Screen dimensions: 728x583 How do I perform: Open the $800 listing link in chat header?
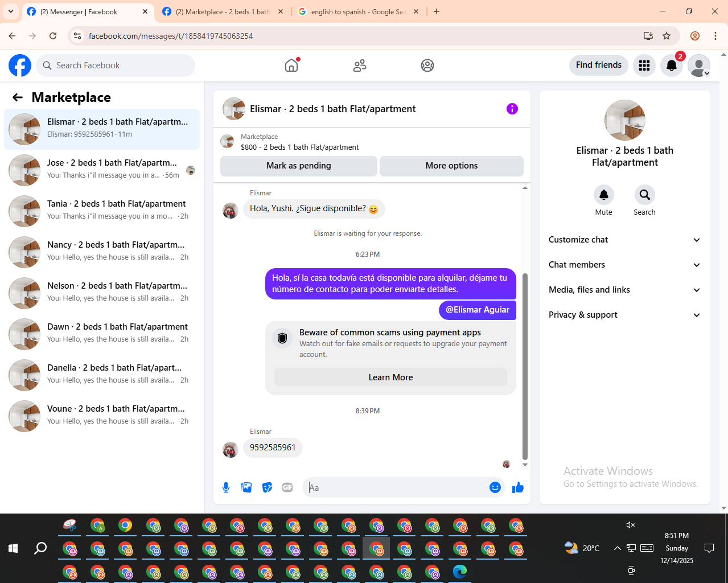click(x=299, y=147)
